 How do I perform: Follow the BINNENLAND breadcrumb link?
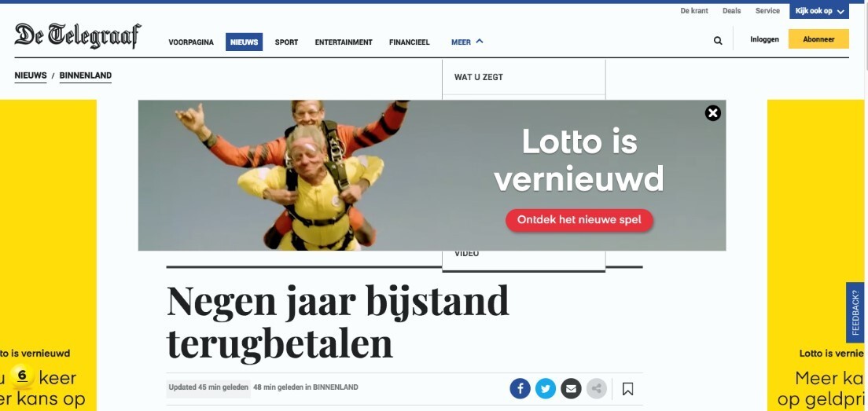click(x=85, y=75)
